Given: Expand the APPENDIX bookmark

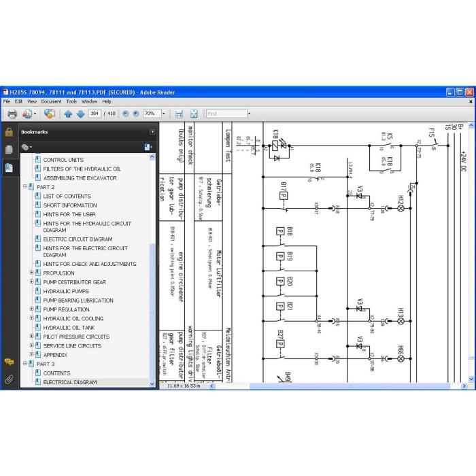Looking at the screenshot, I should coord(31,354).
